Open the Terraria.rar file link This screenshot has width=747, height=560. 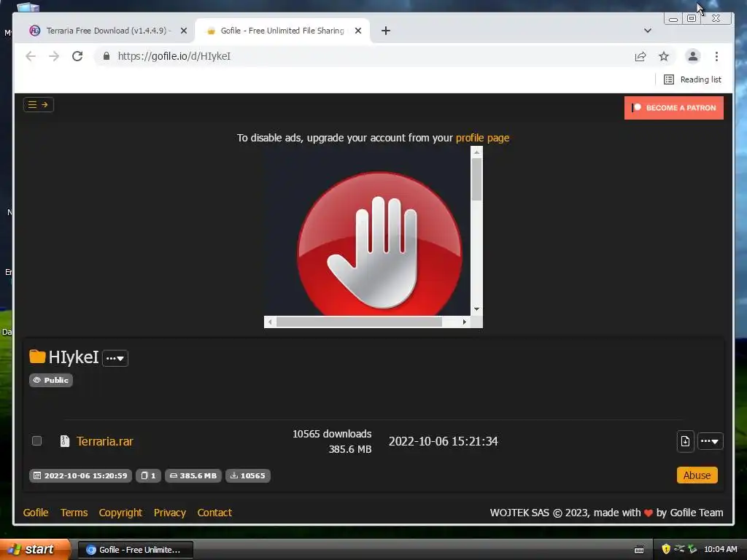[105, 441]
